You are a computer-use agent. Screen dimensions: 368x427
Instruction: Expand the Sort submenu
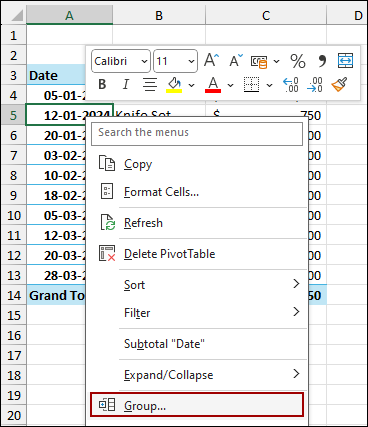(x=197, y=285)
